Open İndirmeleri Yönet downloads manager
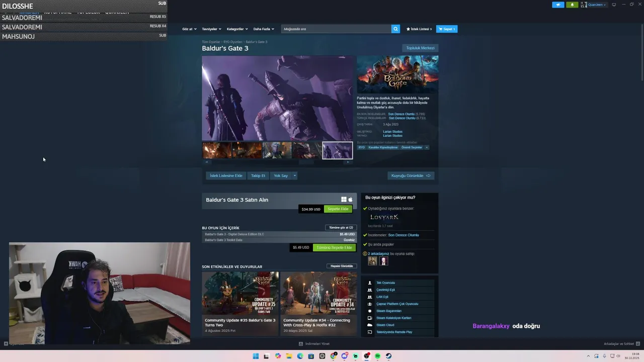This screenshot has height=362, width=644. [x=314, y=344]
